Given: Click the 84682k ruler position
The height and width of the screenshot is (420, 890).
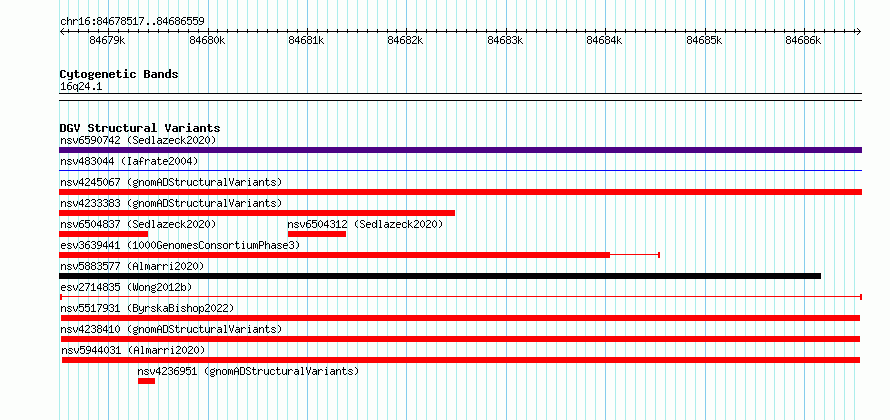Looking at the screenshot, I should 406,41.
